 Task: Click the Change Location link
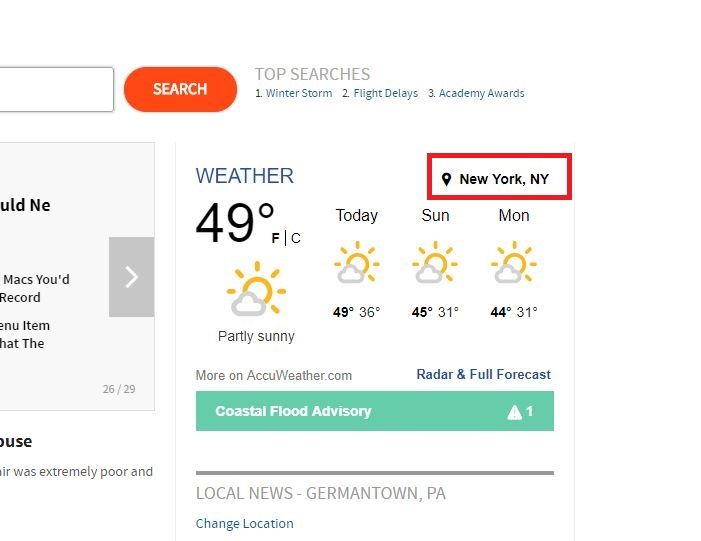[245, 524]
